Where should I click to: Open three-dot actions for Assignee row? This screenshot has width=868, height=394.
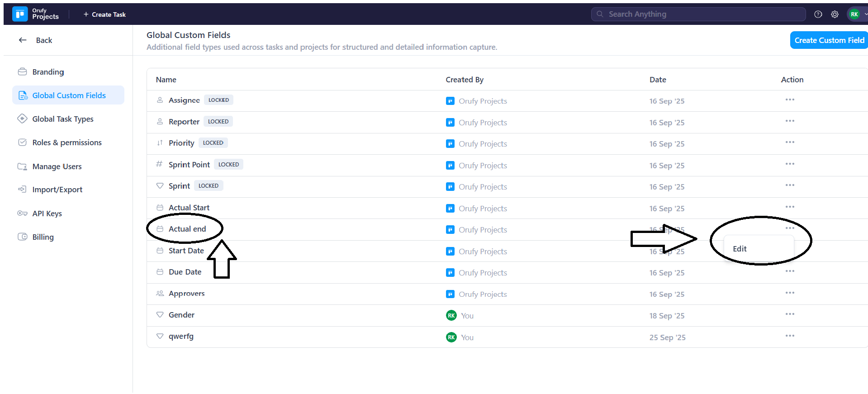790,100
